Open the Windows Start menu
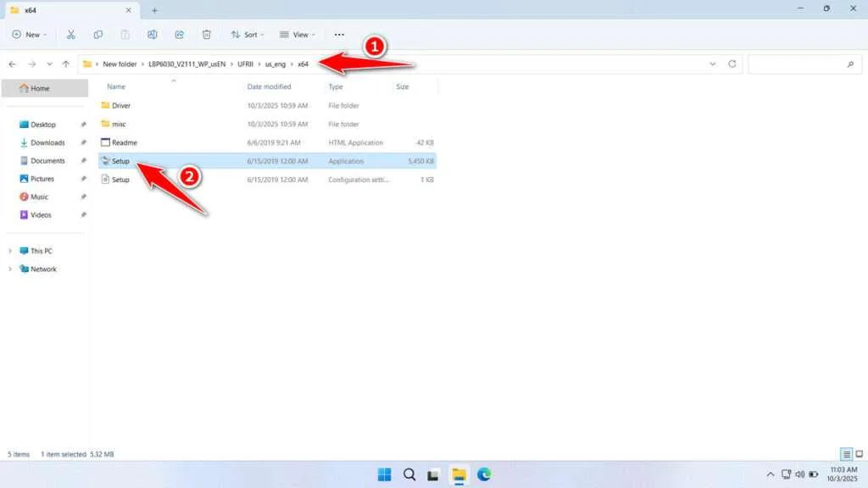The height and width of the screenshot is (488, 868). pos(384,474)
